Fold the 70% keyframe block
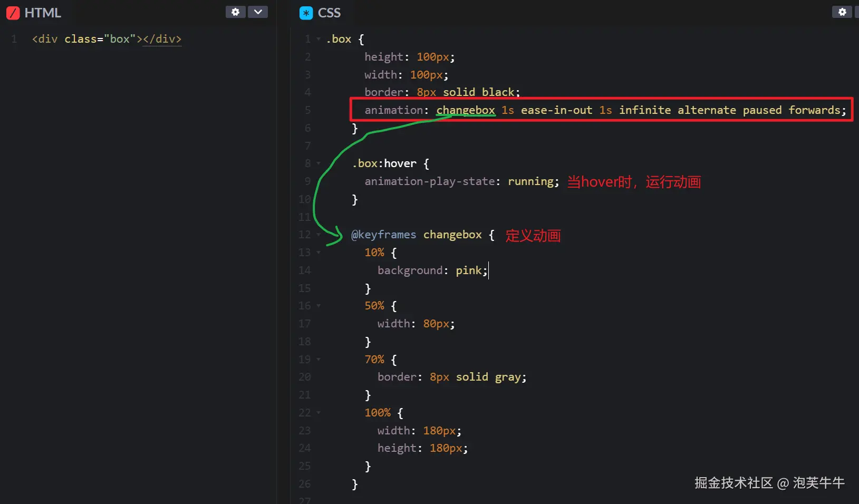The height and width of the screenshot is (504, 859). [318, 360]
